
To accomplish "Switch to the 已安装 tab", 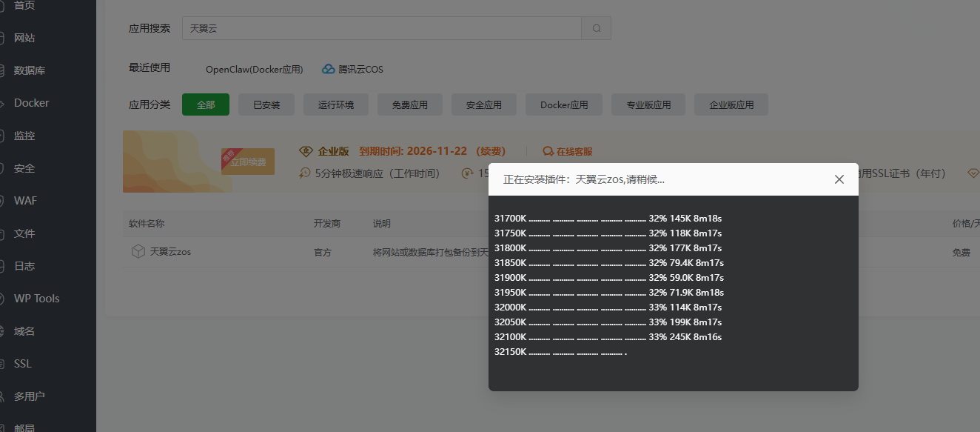I will point(266,104).
